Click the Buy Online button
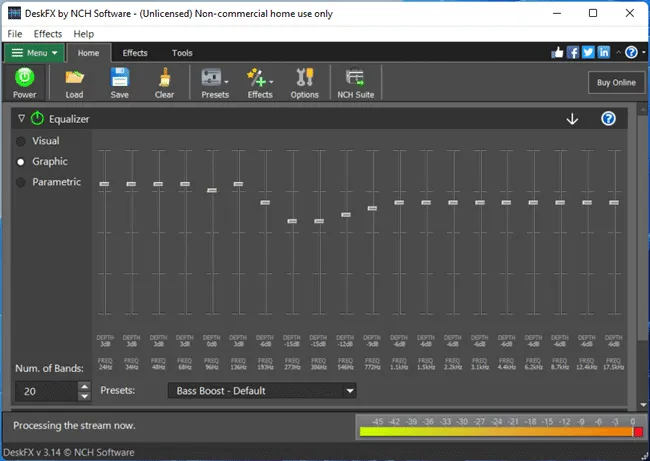This screenshot has width=650, height=461. pos(616,82)
